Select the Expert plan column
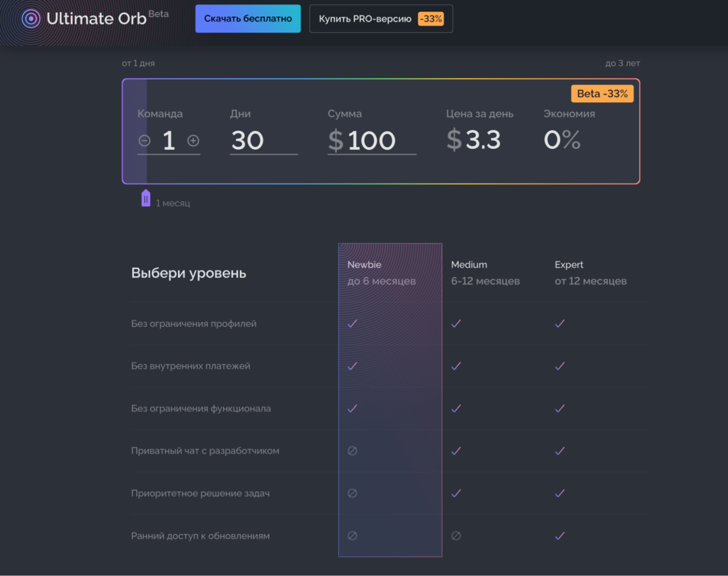The image size is (728, 576). [x=590, y=272]
